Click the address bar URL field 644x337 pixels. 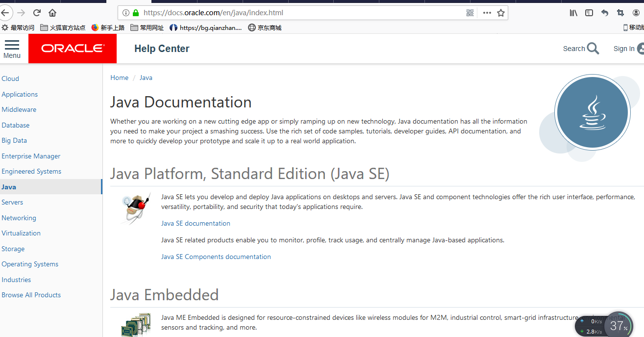tap(294, 13)
